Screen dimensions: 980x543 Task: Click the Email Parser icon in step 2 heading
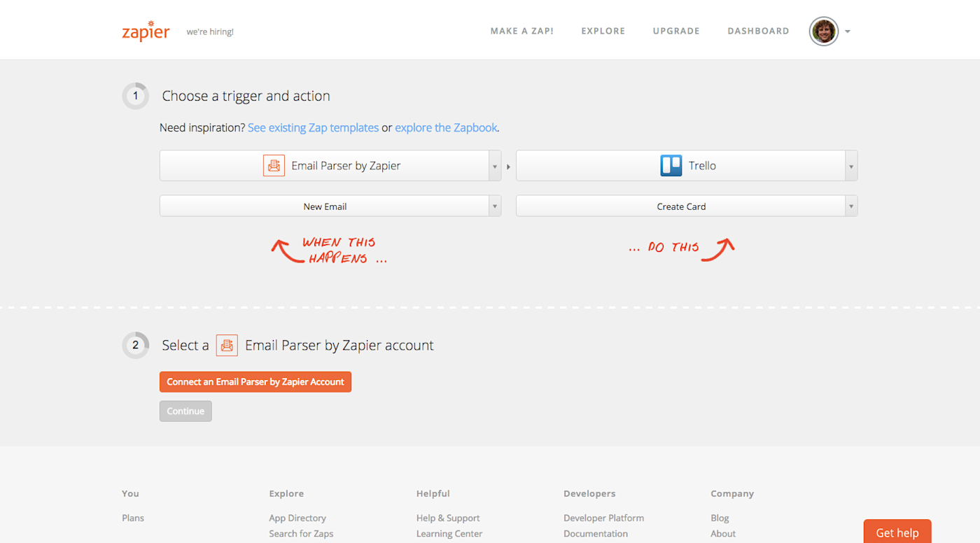227,345
